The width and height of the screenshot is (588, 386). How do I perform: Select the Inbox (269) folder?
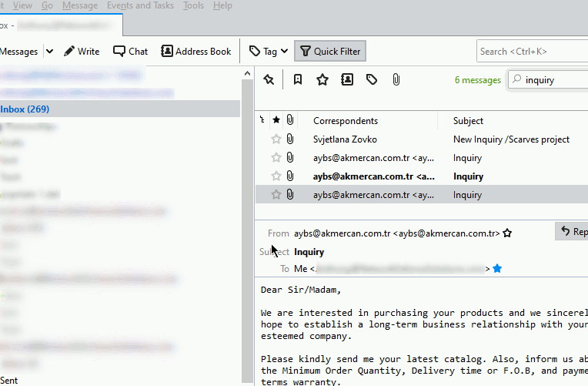(120, 109)
